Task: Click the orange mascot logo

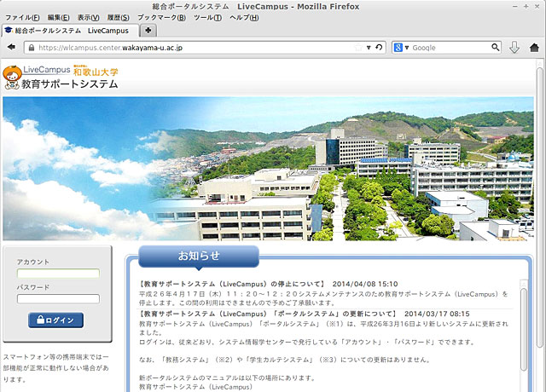Action: coord(11,78)
